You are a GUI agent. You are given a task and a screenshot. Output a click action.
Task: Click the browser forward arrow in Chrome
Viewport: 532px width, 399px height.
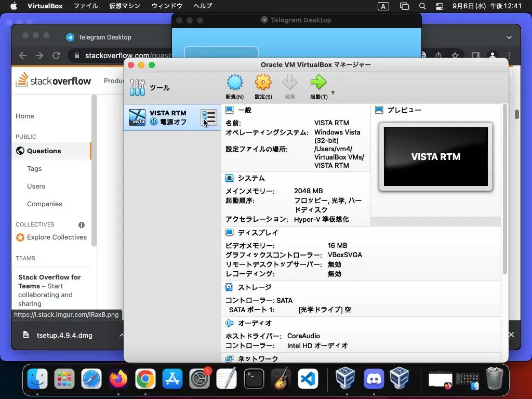[39, 56]
